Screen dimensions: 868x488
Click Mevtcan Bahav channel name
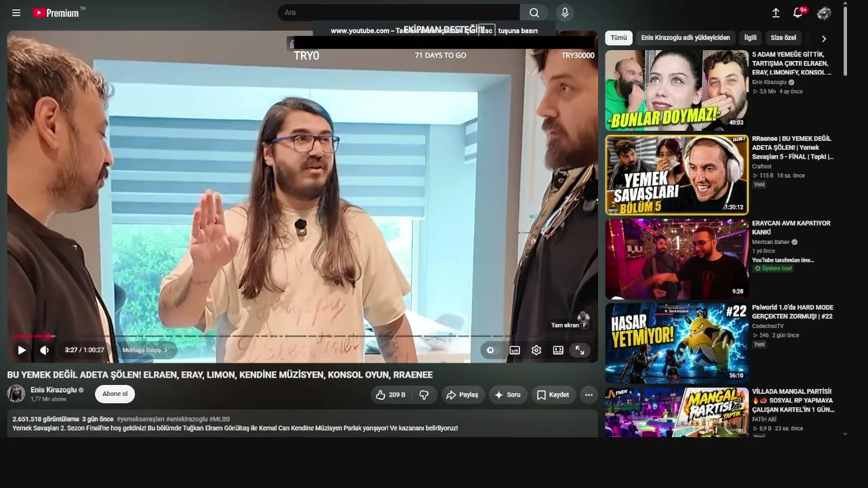(x=771, y=242)
